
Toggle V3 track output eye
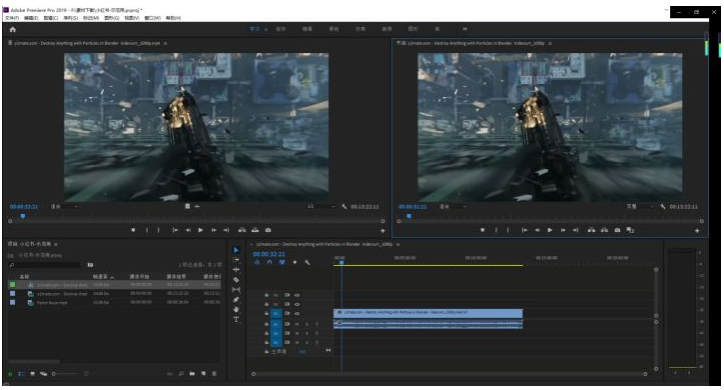pos(297,295)
